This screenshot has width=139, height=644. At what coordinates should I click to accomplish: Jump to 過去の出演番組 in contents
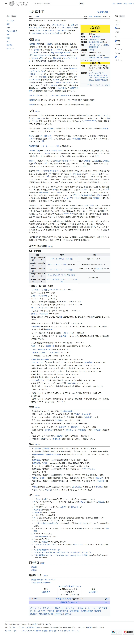12,31
